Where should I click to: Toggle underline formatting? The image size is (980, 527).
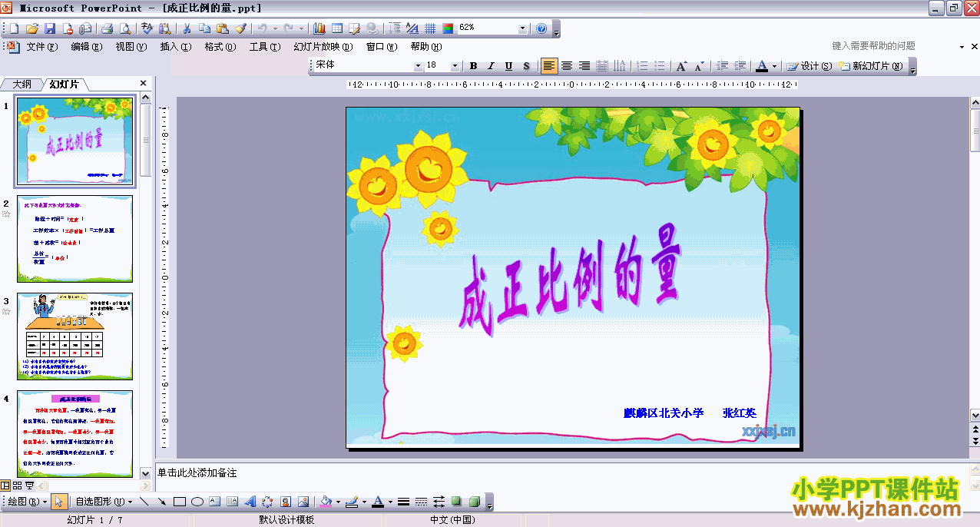[508, 66]
